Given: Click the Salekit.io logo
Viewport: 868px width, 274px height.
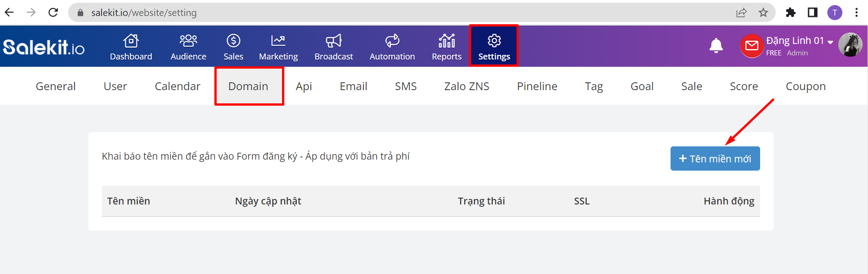Looking at the screenshot, I should point(44,47).
